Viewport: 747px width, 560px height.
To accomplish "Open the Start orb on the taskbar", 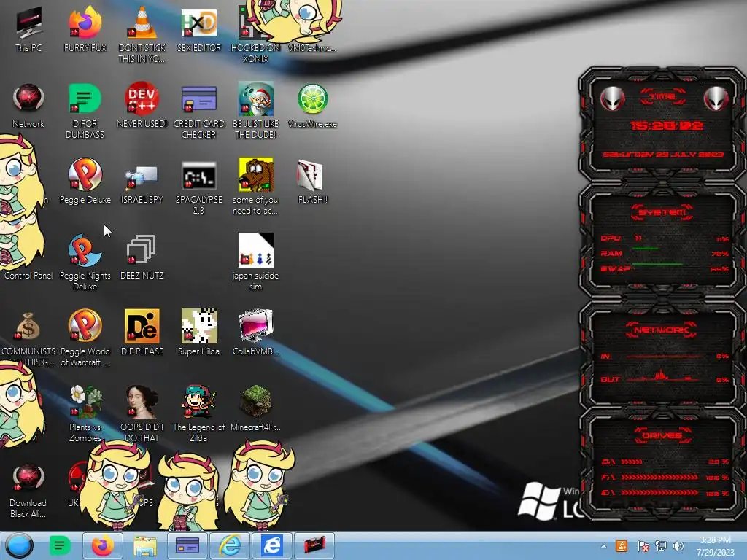I will tap(19, 545).
